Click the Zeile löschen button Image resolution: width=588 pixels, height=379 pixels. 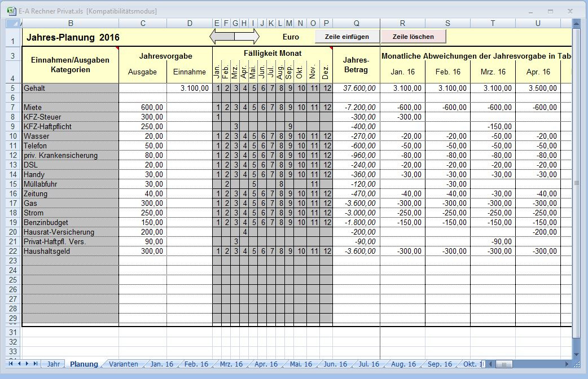413,37
